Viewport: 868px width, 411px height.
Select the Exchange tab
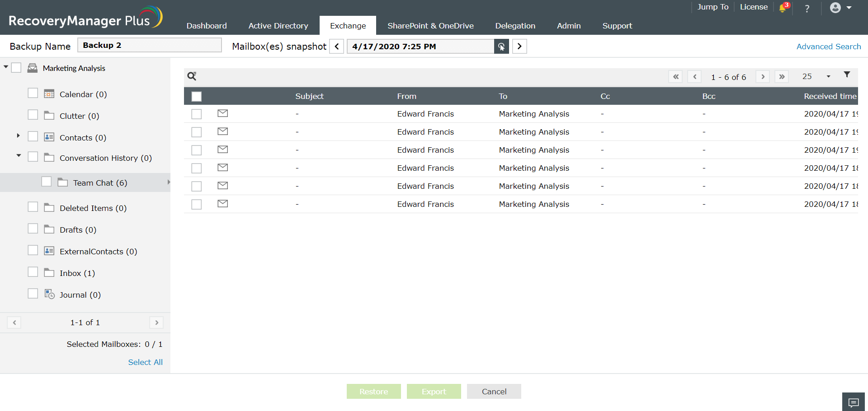pos(348,26)
